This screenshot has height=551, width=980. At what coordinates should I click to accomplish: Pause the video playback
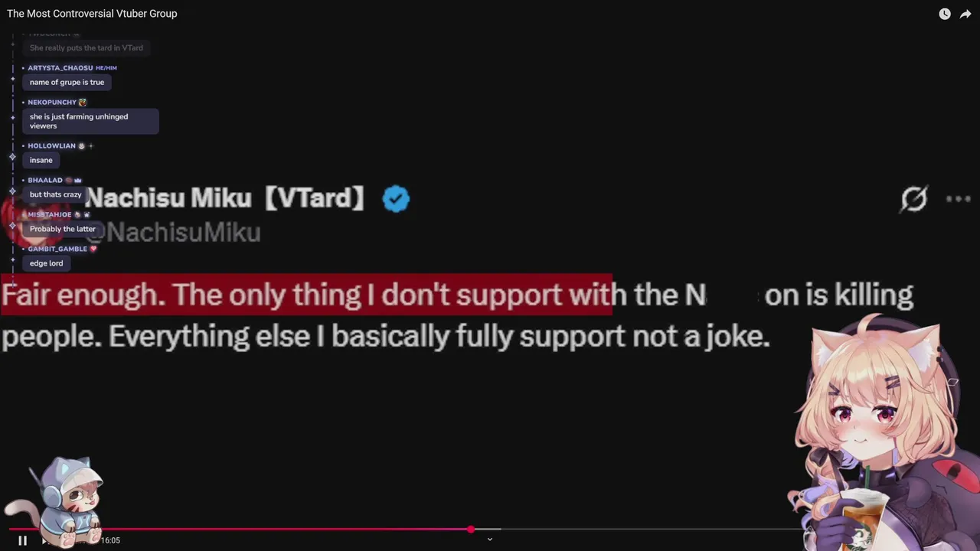point(22,540)
